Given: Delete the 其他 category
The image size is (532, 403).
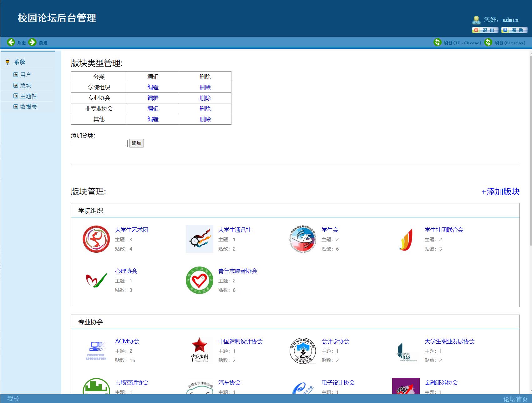Looking at the screenshot, I should click(205, 119).
